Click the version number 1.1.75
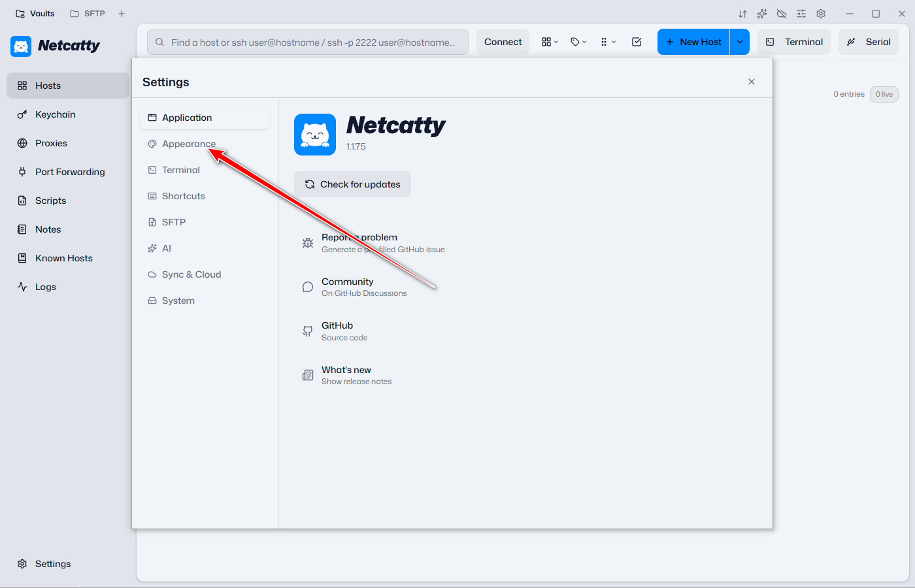Image resolution: width=915 pixels, height=588 pixels. (356, 146)
